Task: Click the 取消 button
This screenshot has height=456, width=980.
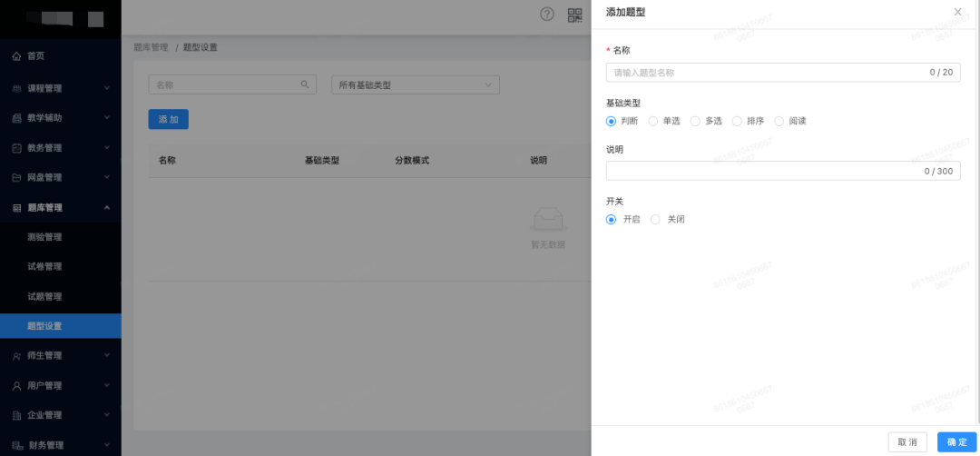Action: point(907,441)
